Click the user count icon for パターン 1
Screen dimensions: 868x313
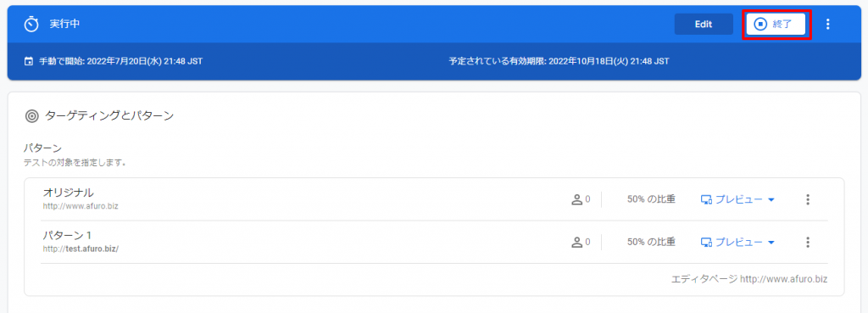[576, 242]
